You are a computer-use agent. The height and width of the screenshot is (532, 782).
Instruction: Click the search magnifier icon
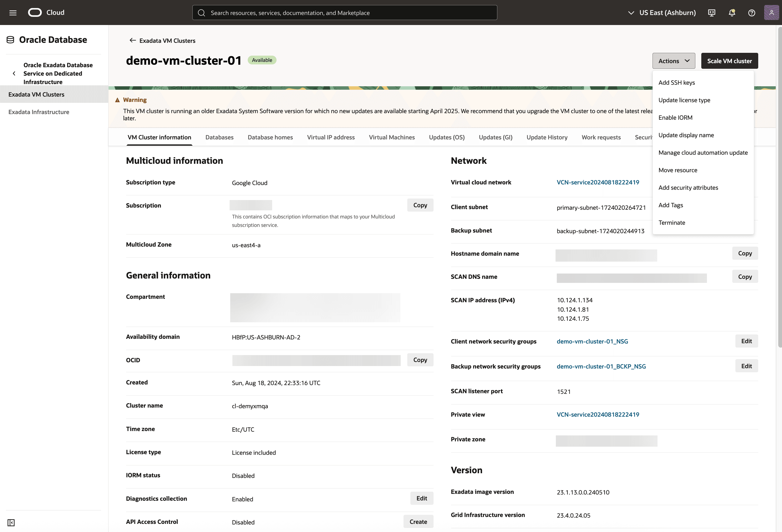[201, 13]
